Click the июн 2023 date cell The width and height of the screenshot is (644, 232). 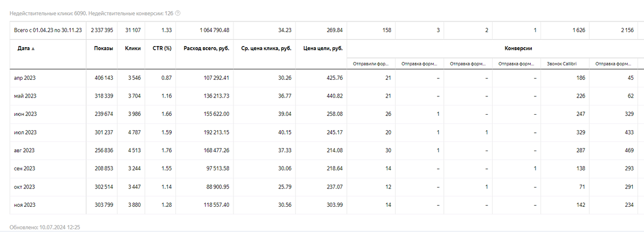point(25,114)
